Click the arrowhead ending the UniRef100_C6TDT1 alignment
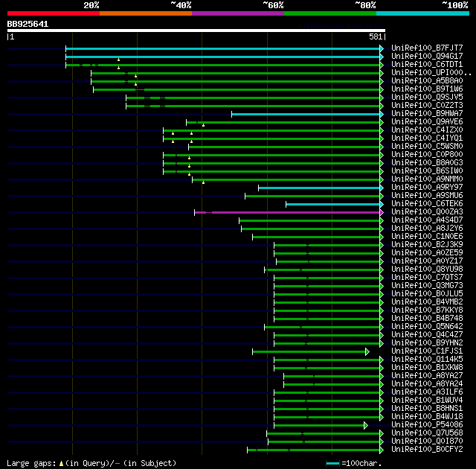476x469 pixels. (382, 65)
